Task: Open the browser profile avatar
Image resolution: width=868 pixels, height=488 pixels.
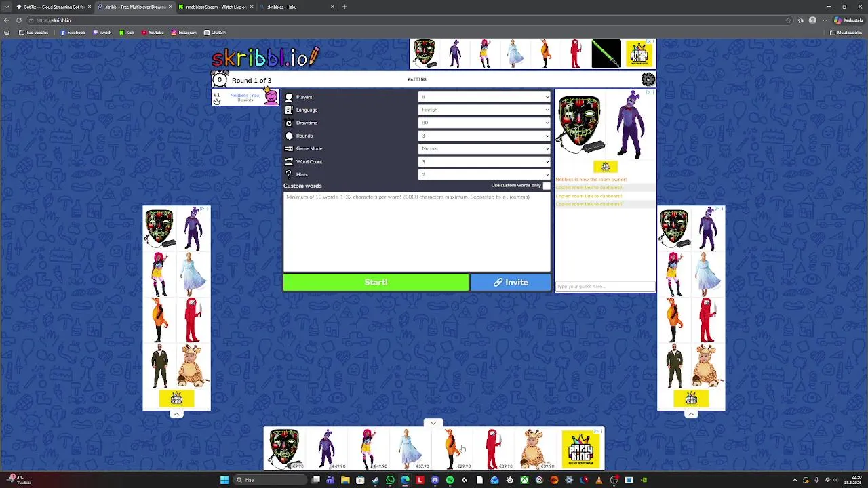Action: pos(812,20)
